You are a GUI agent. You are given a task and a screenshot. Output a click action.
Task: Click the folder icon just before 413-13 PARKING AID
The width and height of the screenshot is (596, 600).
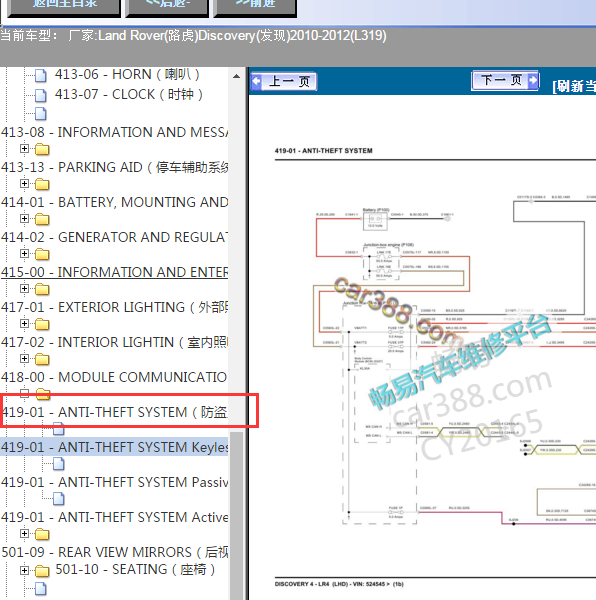42,149
